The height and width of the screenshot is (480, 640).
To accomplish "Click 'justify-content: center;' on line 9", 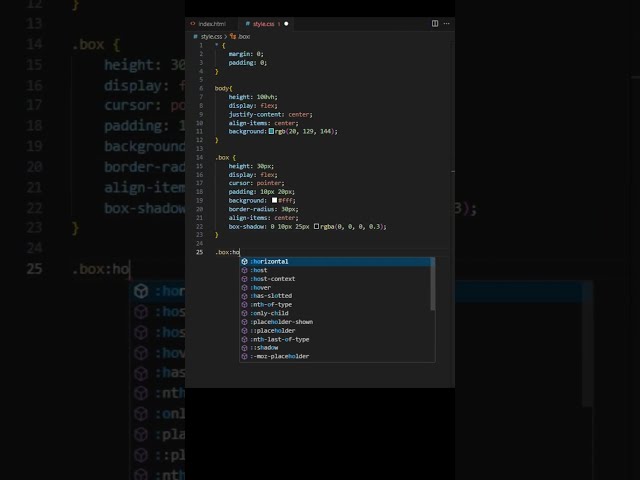I will click(x=270, y=114).
